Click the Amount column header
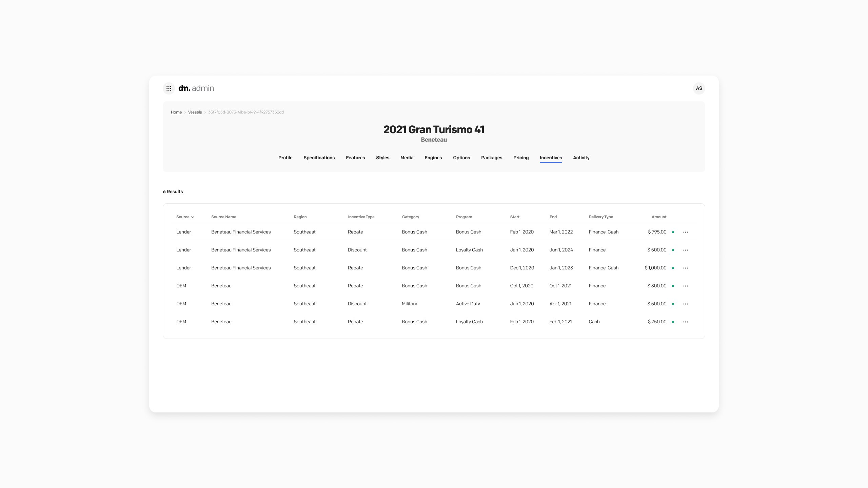The width and height of the screenshot is (868, 488). [x=658, y=217]
